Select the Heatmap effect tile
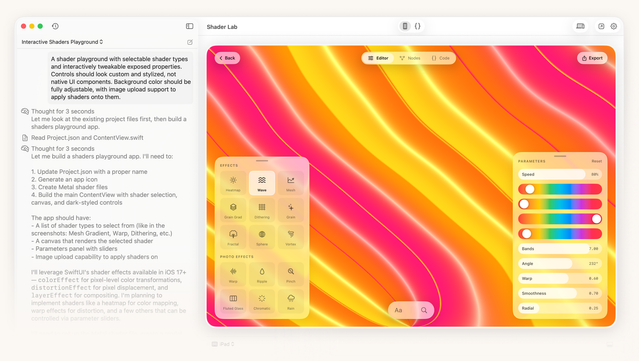This screenshot has width=639, height=361. tap(233, 183)
